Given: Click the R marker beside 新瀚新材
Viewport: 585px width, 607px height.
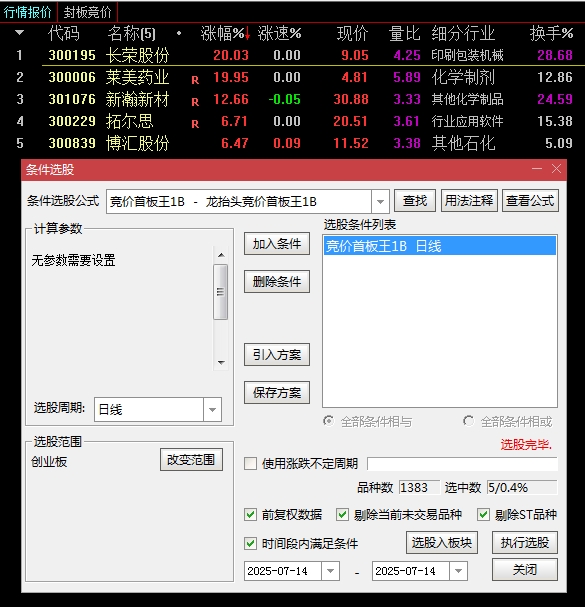Looking at the screenshot, I should click(195, 102).
